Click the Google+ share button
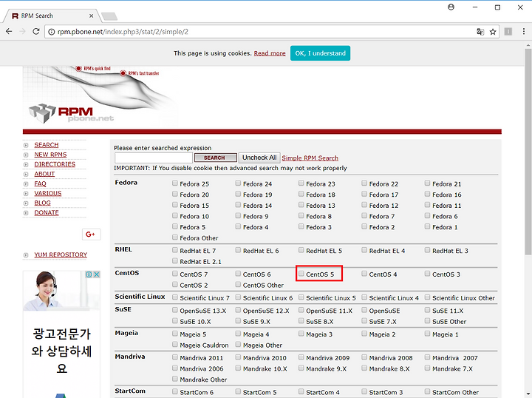This screenshot has height=398, width=532. (91, 235)
